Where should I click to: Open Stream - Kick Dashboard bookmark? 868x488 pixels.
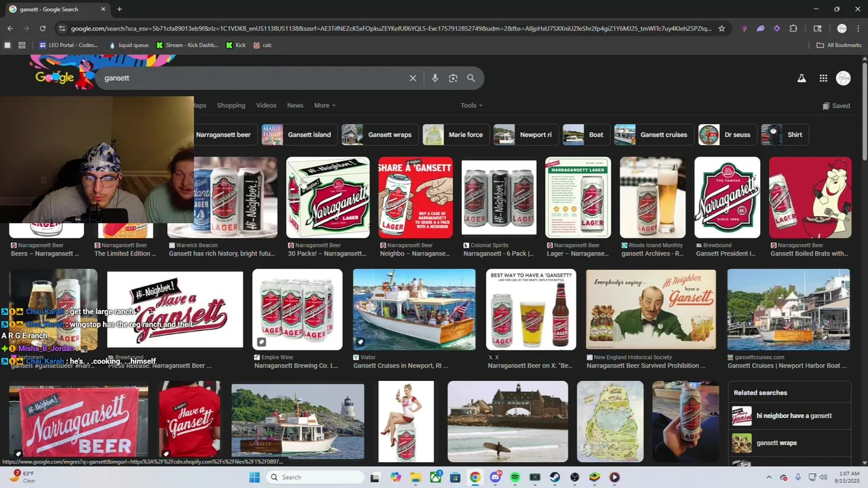click(x=187, y=45)
